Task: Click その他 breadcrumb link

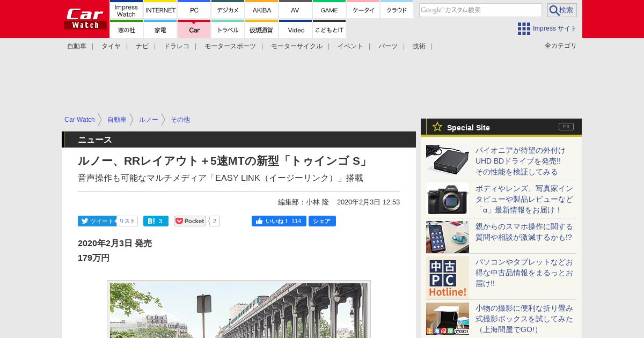Action: (x=180, y=120)
